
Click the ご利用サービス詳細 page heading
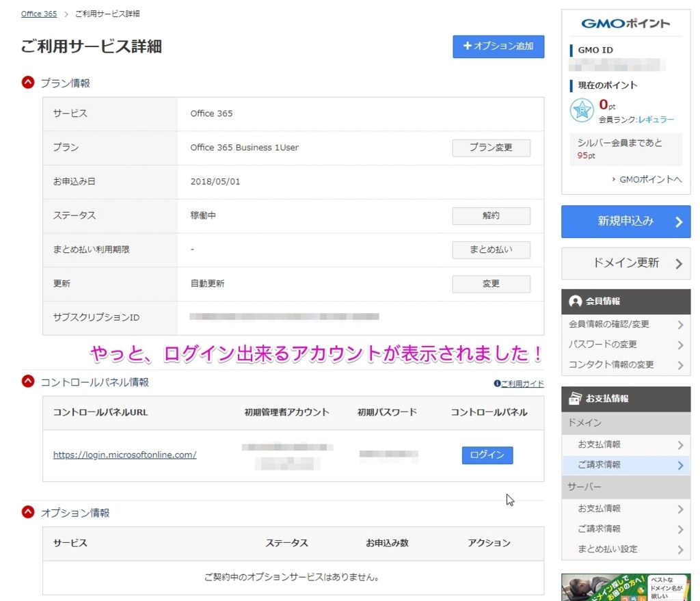click(x=91, y=46)
